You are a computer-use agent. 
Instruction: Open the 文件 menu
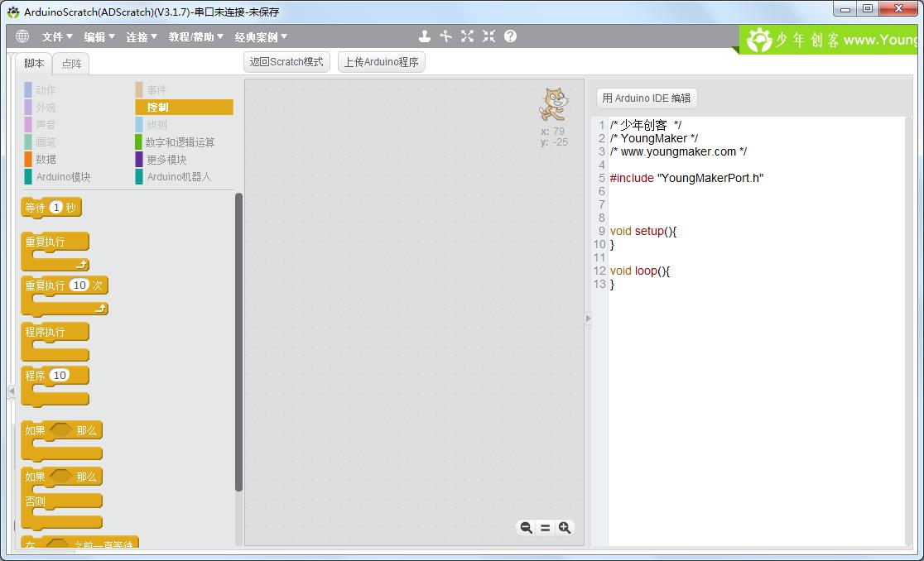point(56,36)
